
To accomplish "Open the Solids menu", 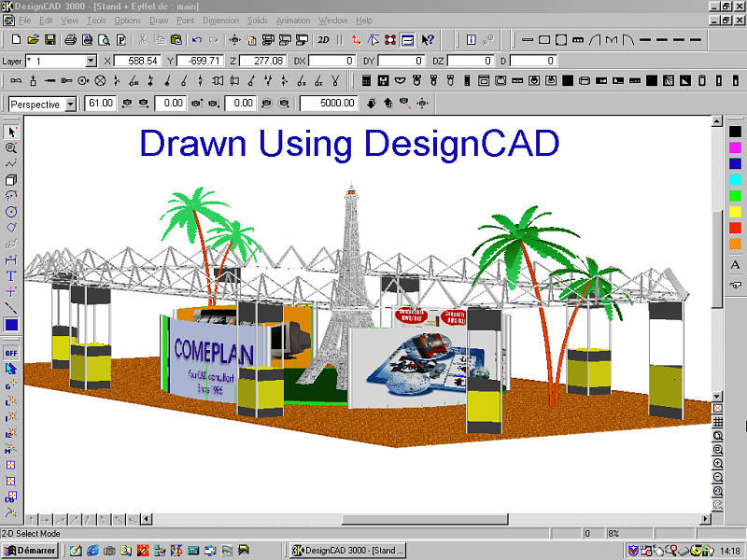I will (257, 20).
